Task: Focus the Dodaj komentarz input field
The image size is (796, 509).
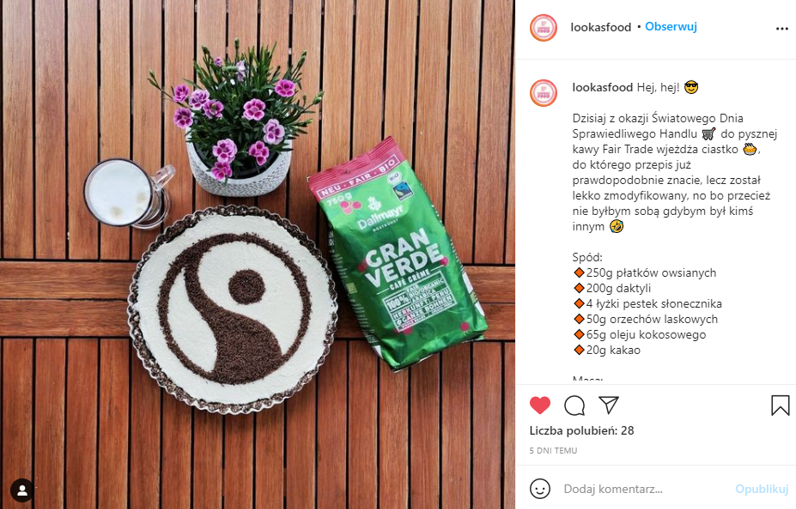Action: pyautogui.click(x=645, y=489)
